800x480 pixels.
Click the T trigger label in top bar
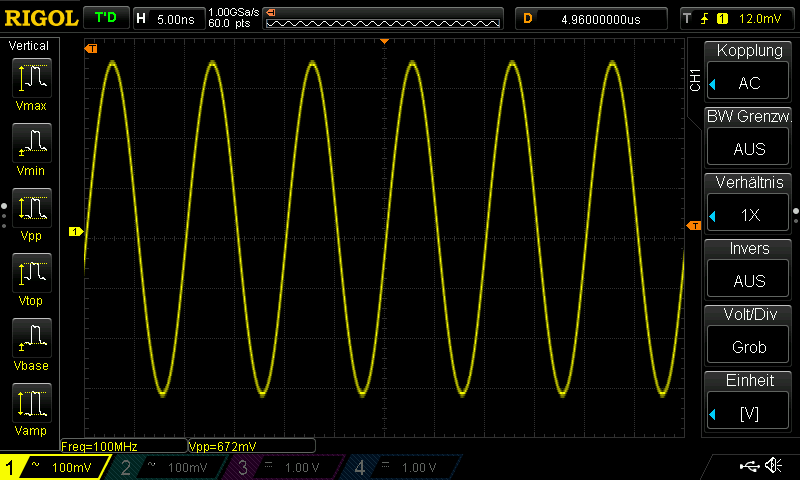(687, 18)
